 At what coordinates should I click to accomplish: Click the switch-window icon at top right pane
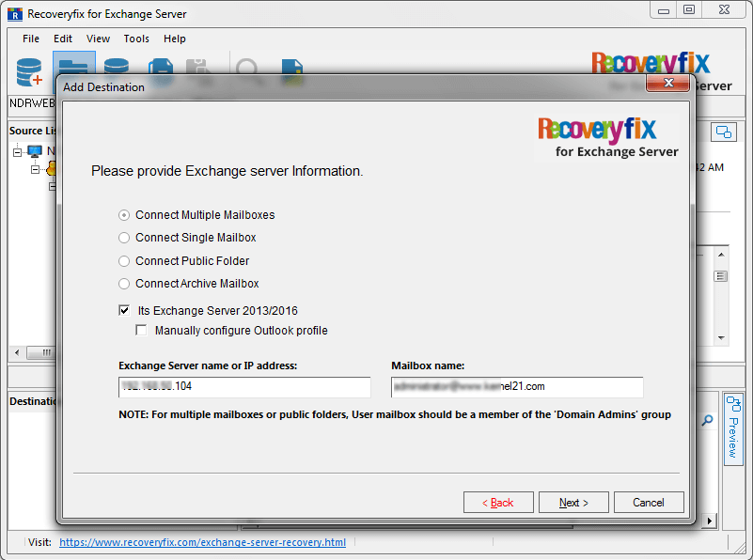tap(723, 132)
